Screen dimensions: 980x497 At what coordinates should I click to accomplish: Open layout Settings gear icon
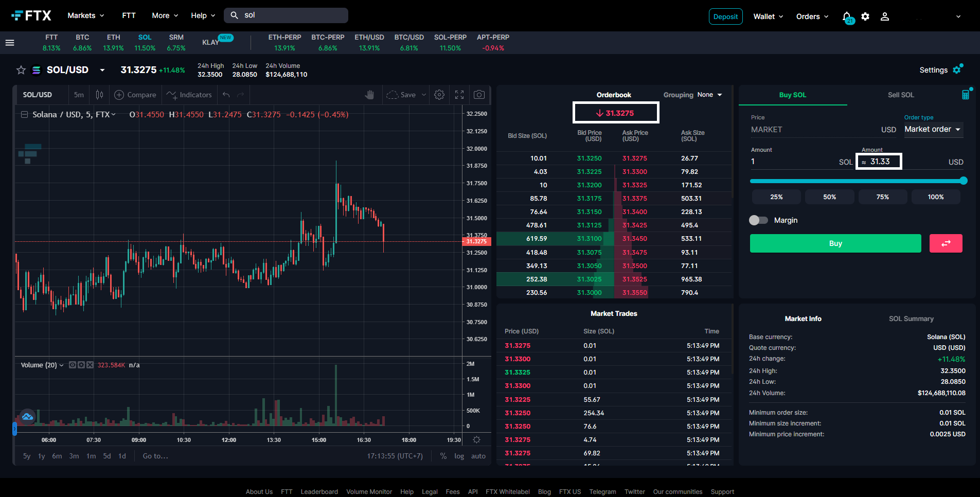957,69
